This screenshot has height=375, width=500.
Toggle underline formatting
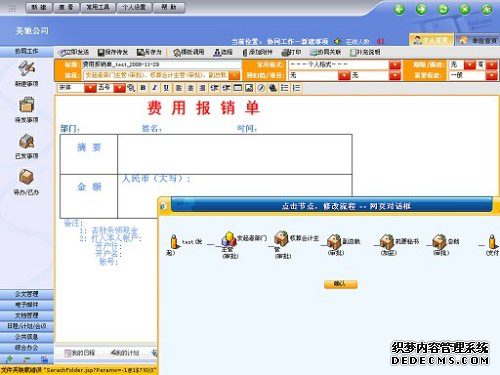coord(166,88)
